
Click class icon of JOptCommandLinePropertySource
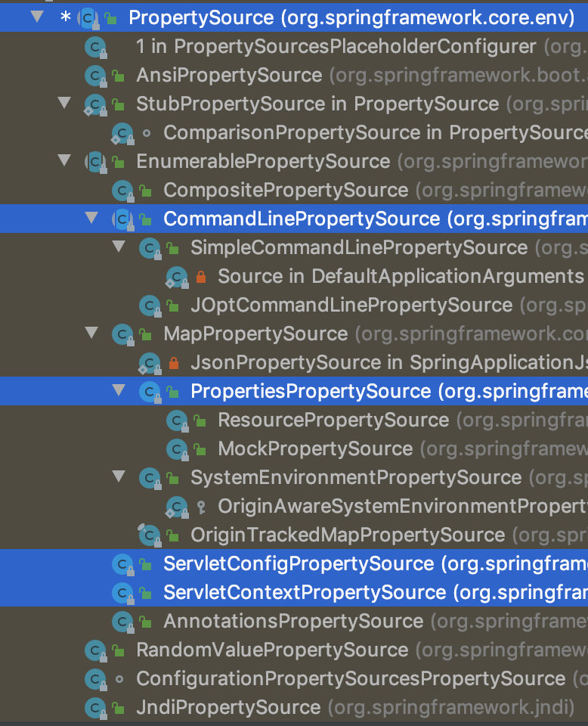click(x=150, y=306)
